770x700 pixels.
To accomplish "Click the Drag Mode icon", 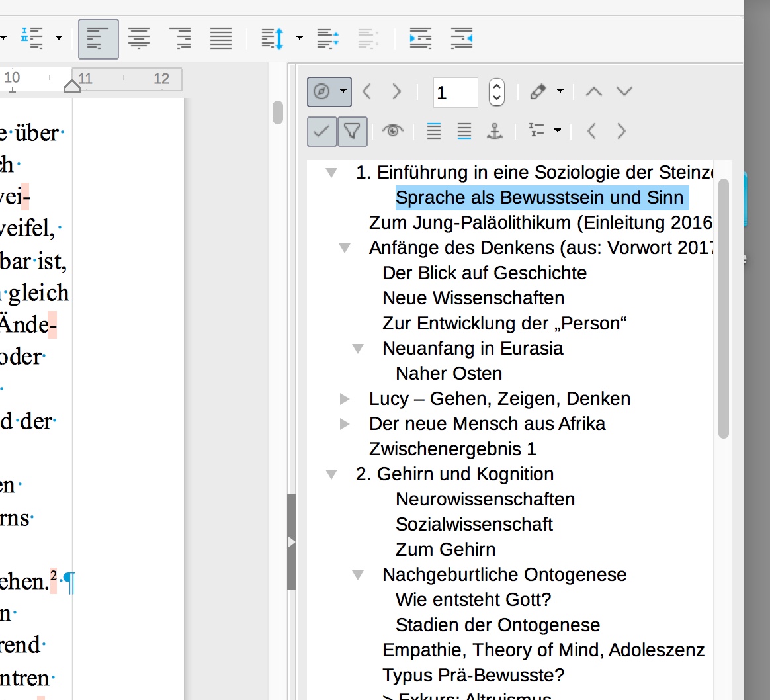I will [x=538, y=91].
